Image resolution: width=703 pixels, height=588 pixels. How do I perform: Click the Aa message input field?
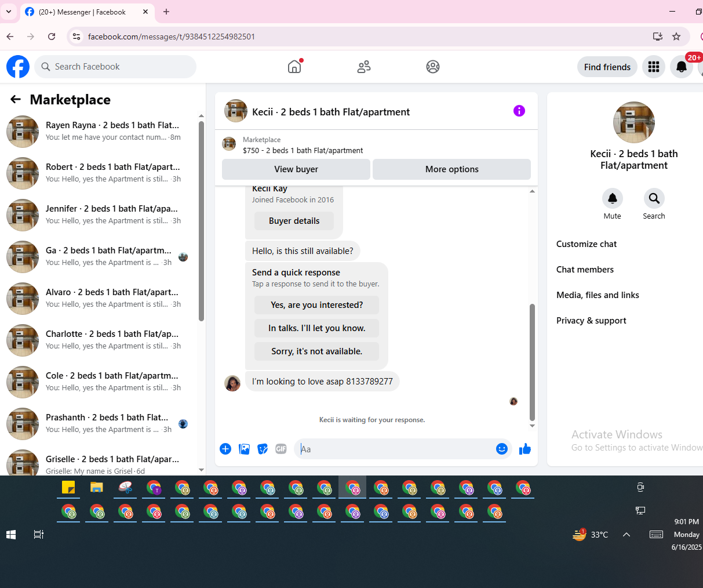[x=394, y=449]
